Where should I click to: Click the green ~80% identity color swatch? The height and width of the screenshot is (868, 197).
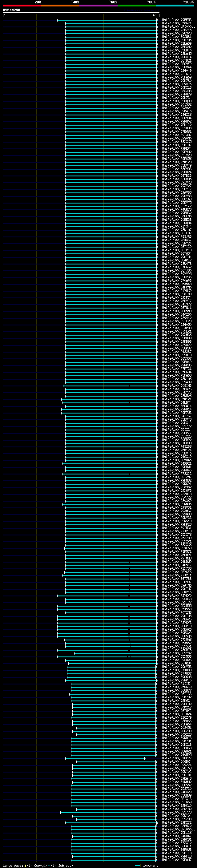[137, 6]
